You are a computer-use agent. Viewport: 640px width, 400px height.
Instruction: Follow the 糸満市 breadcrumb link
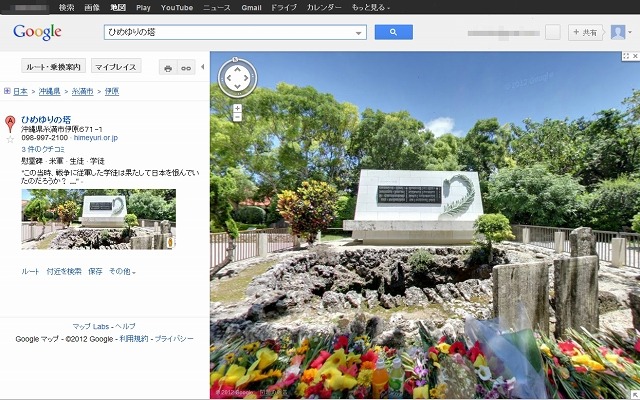[82, 91]
